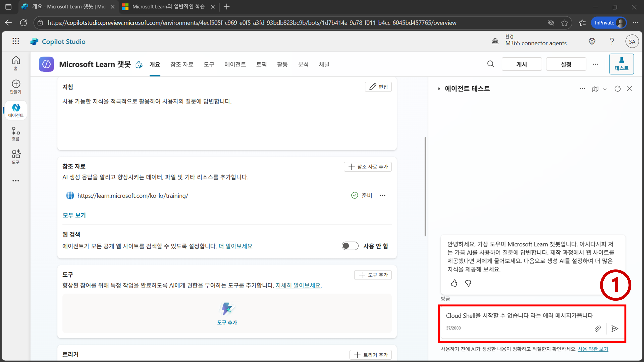Click the send message arrow icon

click(x=615, y=329)
